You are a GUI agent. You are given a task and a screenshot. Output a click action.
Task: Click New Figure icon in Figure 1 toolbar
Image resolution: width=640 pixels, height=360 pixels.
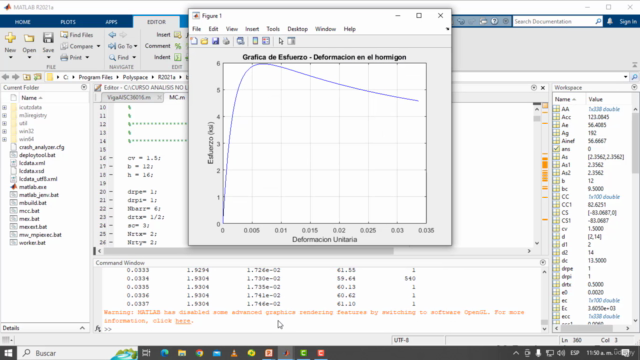[x=194, y=41]
